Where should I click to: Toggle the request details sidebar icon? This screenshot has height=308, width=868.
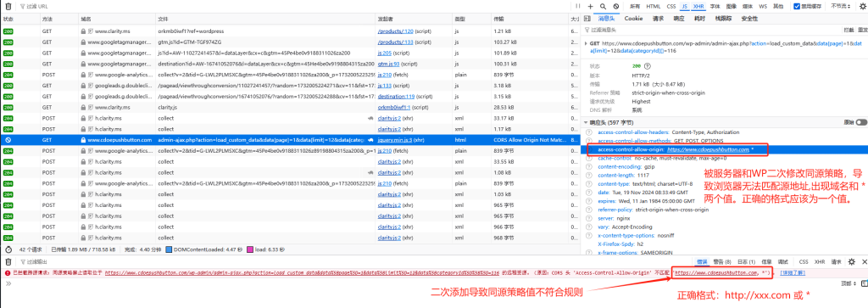[587, 19]
